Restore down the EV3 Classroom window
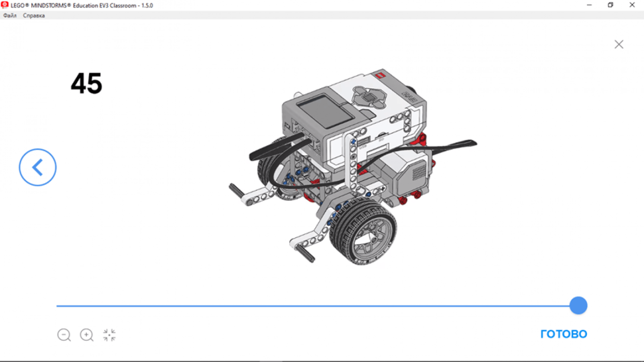Screen dimensions: 644x362 611,5
